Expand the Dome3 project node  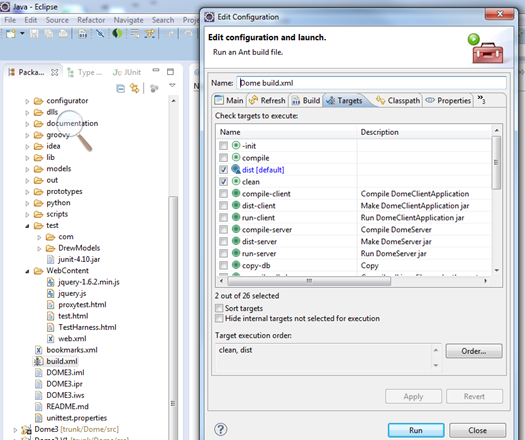click(15, 430)
